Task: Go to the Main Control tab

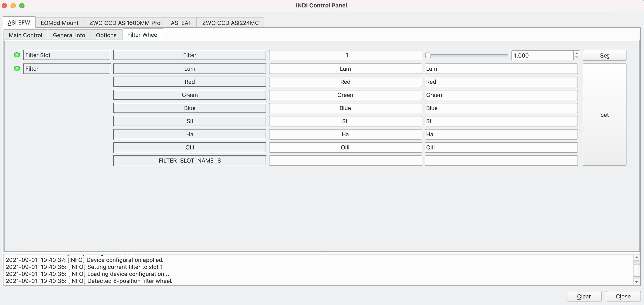Action: point(26,35)
